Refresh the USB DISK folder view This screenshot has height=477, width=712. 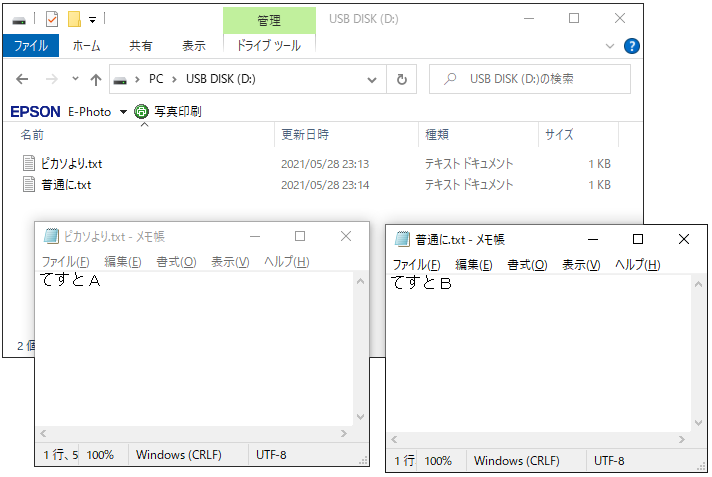tap(402, 80)
